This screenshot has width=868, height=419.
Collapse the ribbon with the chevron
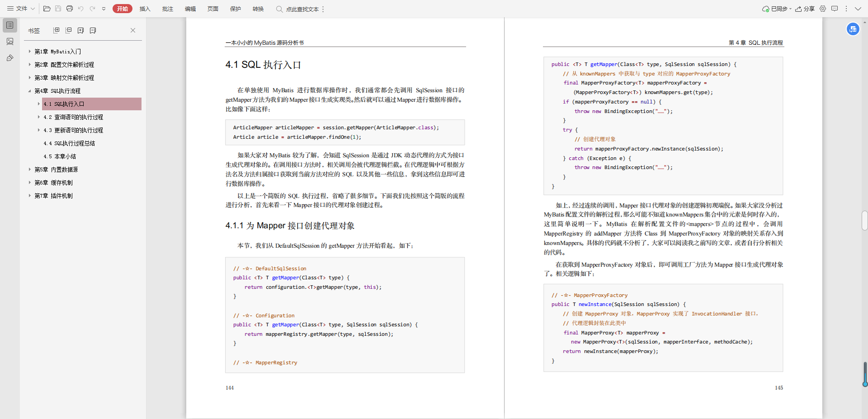coord(858,9)
